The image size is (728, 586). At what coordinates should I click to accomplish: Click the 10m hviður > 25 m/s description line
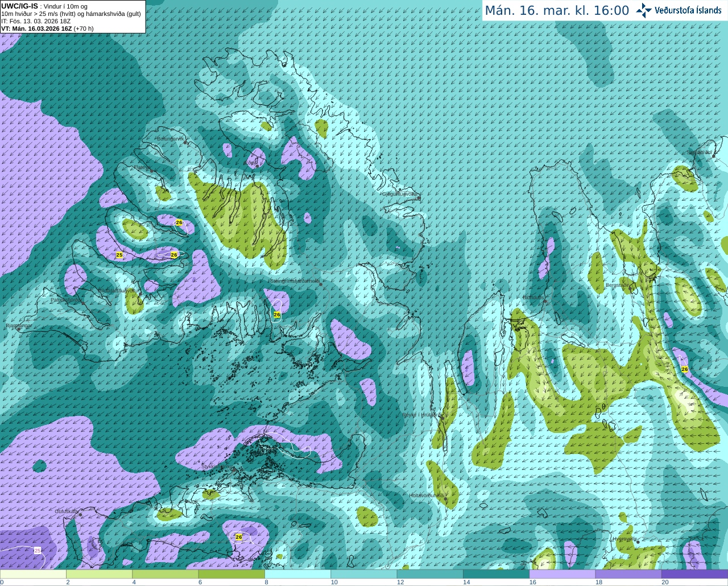pyautogui.click(x=71, y=14)
